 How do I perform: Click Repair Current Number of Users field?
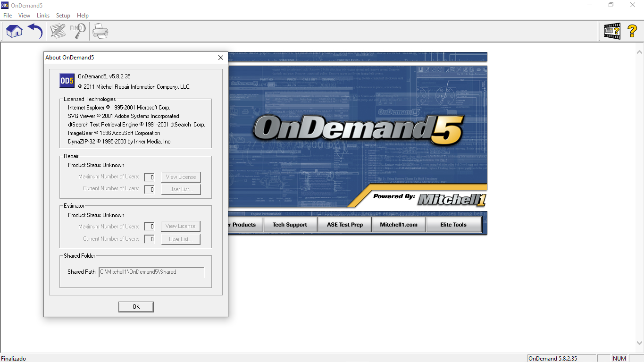[150, 190]
